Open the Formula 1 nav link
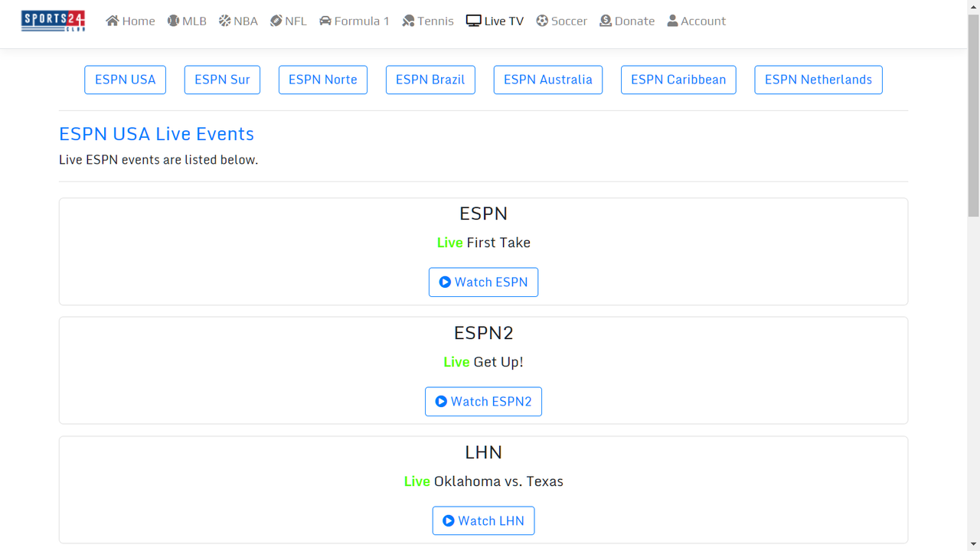The image size is (980, 551). (354, 21)
